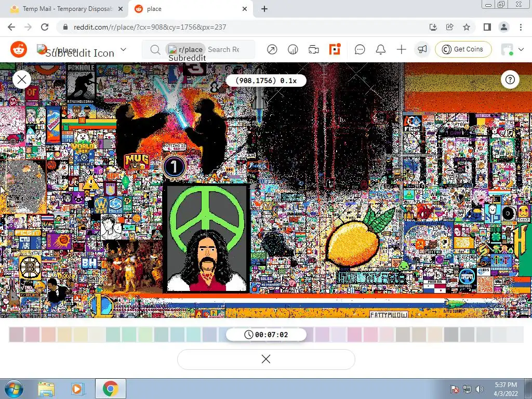The height and width of the screenshot is (399, 532).
Task: Pick the first dark red palette swatch
Action: [16, 334]
